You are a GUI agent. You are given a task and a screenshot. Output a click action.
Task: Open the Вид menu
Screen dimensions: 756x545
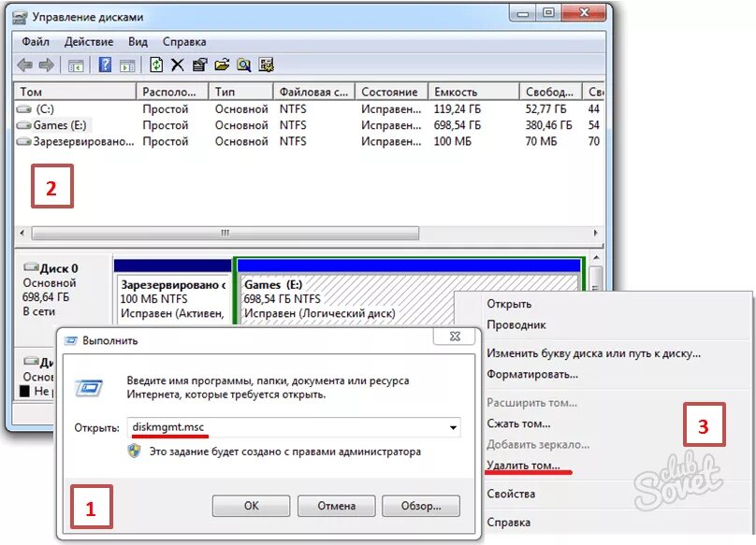pyautogui.click(x=138, y=42)
